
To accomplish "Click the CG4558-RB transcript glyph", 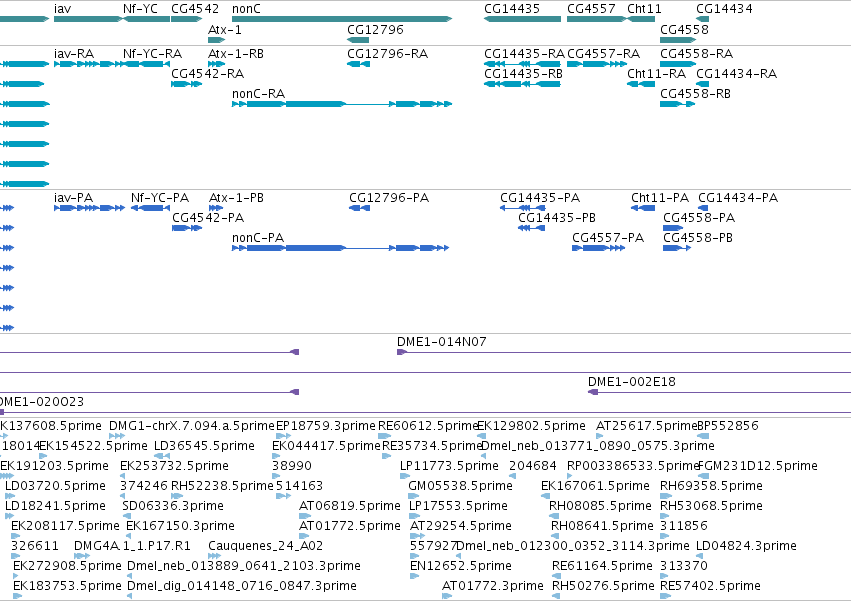I will (677, 104).
